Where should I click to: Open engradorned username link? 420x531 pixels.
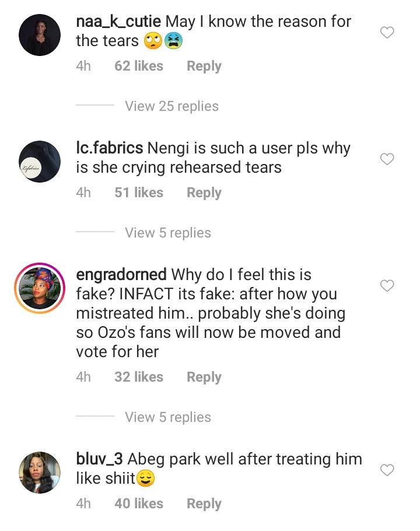coord(121,274)
